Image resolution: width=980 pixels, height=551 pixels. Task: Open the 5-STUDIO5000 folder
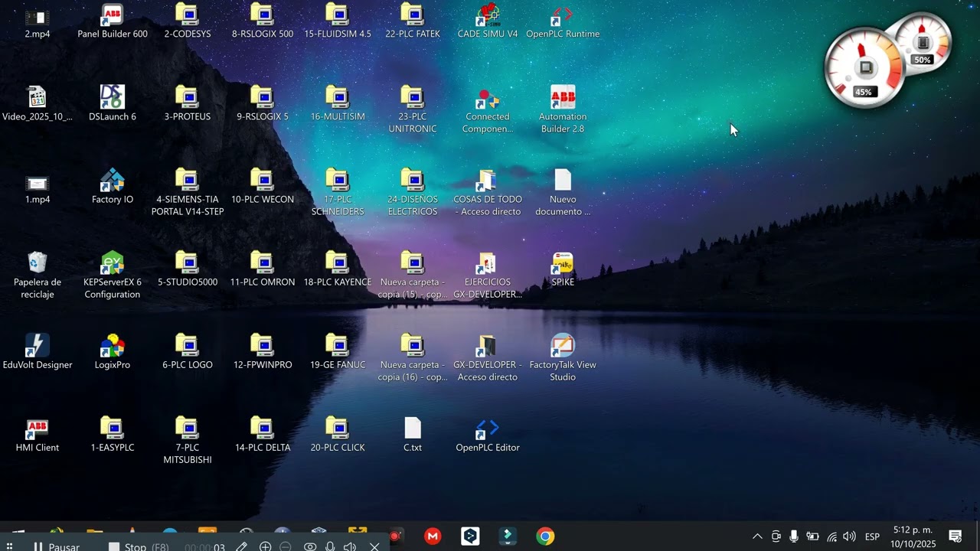pyautogui.click(x=188, y=269)
